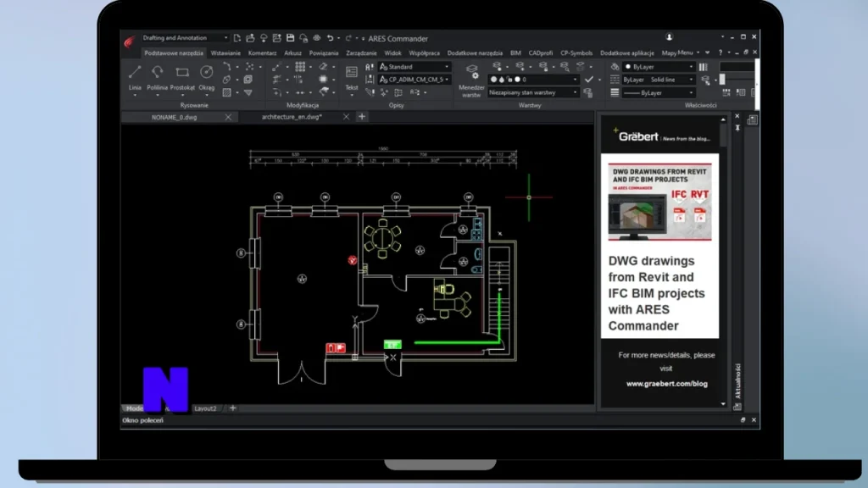Open the www.graebert.com/blog link
The height and width of the screenshot is (488, 868).
666,384
